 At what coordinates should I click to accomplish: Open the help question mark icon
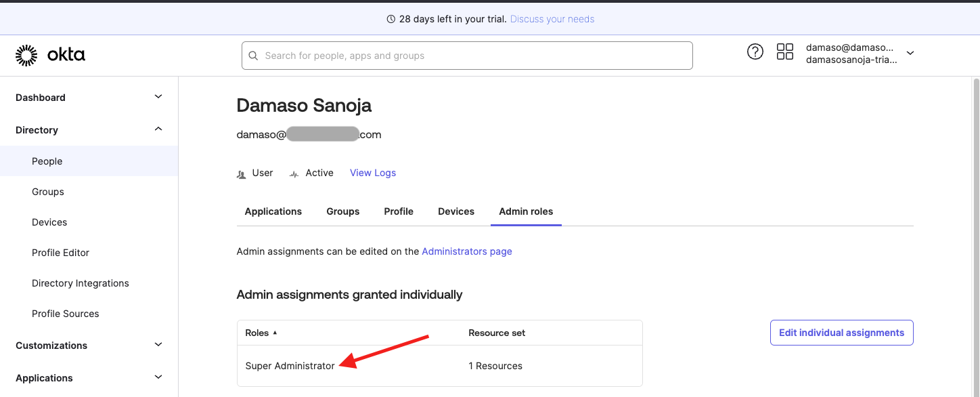tap(755, 51)
